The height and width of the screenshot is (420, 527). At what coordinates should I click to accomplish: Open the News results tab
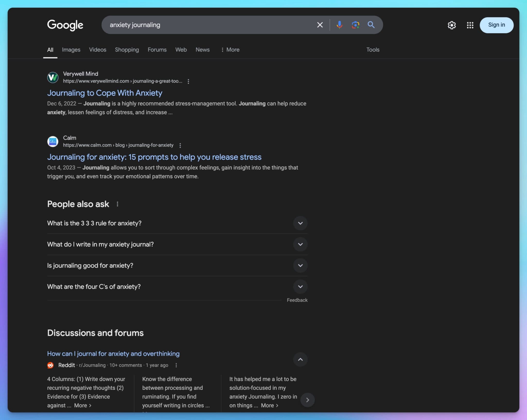tap(203, 50)
